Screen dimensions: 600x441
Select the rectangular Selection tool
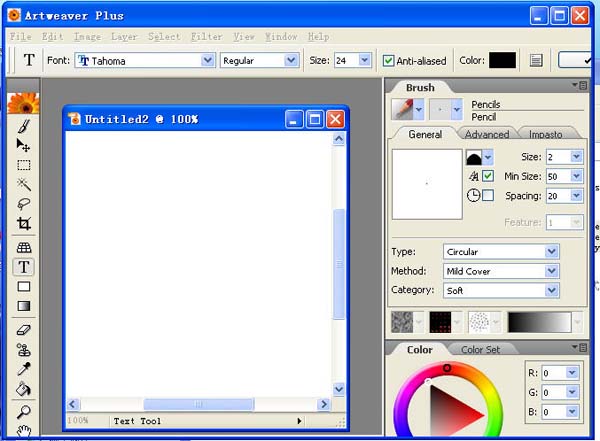pos(24,165)
